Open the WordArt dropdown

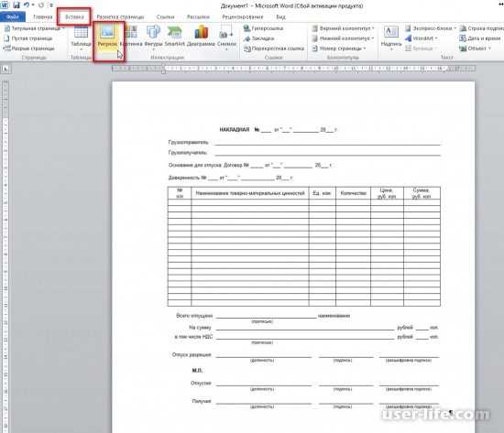[x=422, y=38]
